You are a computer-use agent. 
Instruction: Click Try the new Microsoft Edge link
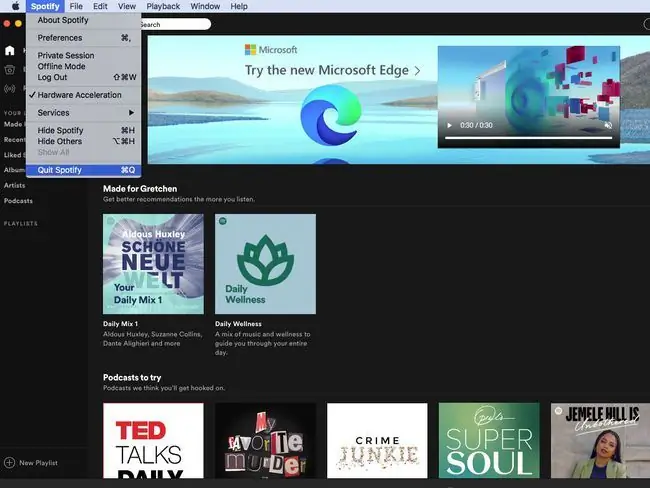(x=332, y=70)
